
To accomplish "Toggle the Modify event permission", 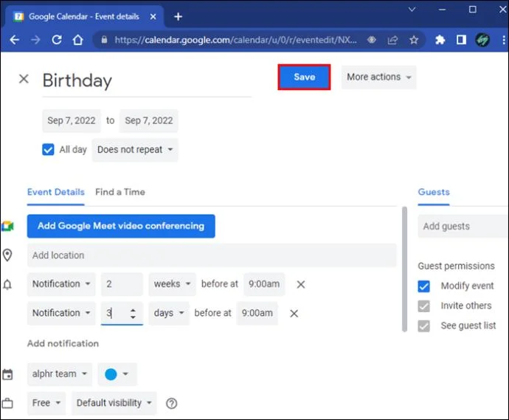I will (424, 286).
